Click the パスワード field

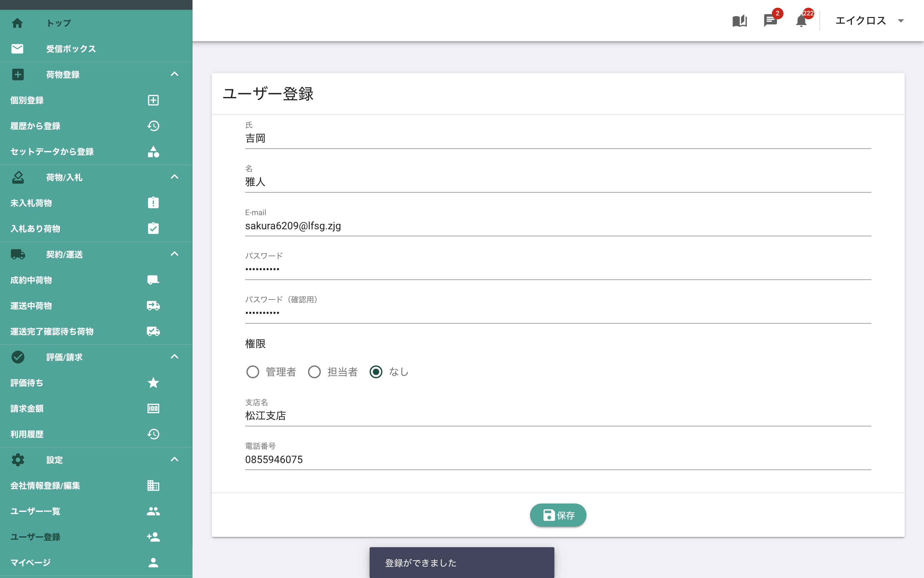click(558, 269)
